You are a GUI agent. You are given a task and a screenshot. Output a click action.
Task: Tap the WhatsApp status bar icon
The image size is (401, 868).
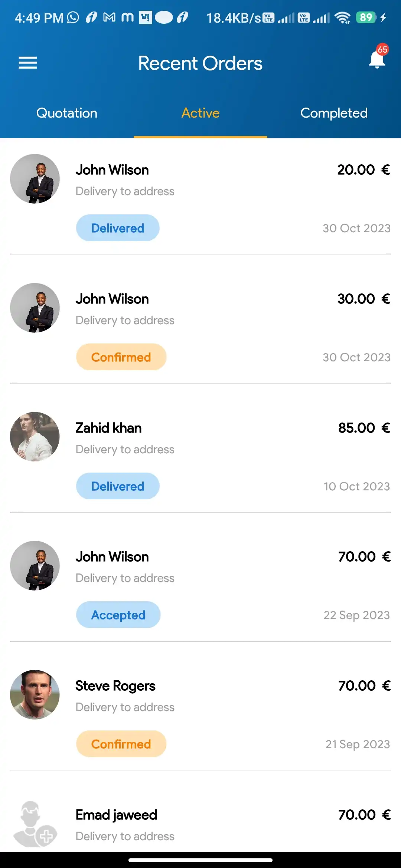coord(73,17)
